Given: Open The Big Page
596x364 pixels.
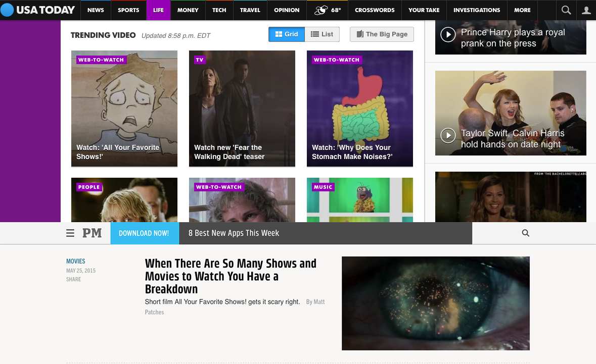Looking at the screenshot, I should [382, 34].
